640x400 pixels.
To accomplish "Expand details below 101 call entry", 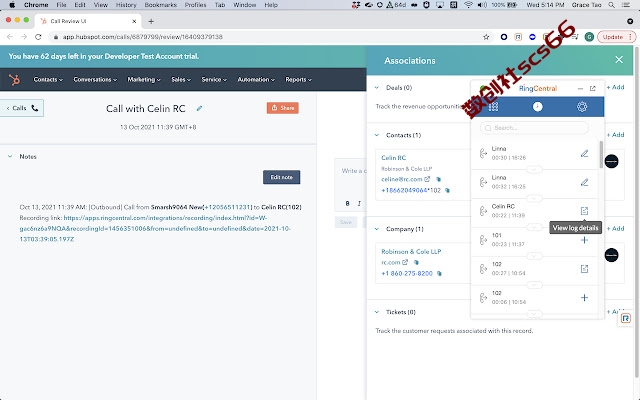I will coord(534,256).
